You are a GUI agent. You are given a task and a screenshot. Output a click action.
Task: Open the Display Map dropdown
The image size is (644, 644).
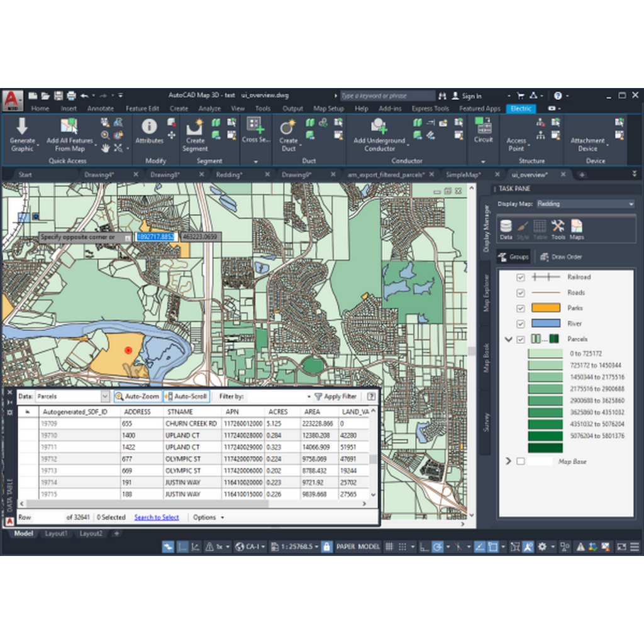[x=585, y=204]
